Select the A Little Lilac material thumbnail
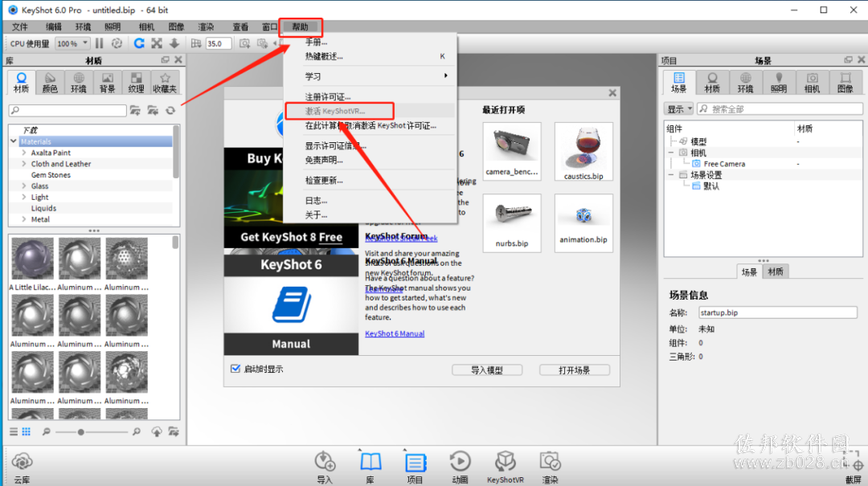The image size is (868, 486). coord(33,258)
